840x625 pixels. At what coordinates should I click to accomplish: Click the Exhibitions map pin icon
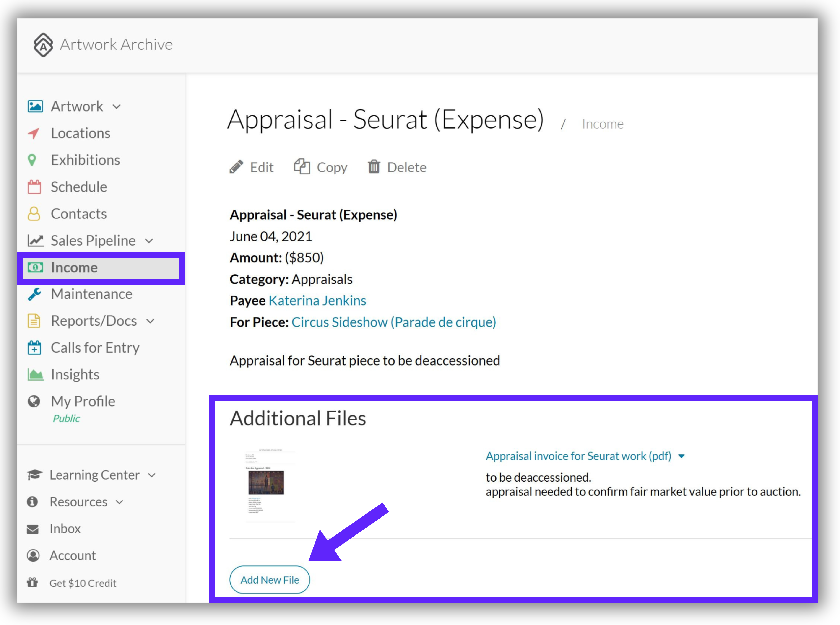point(33,160)
